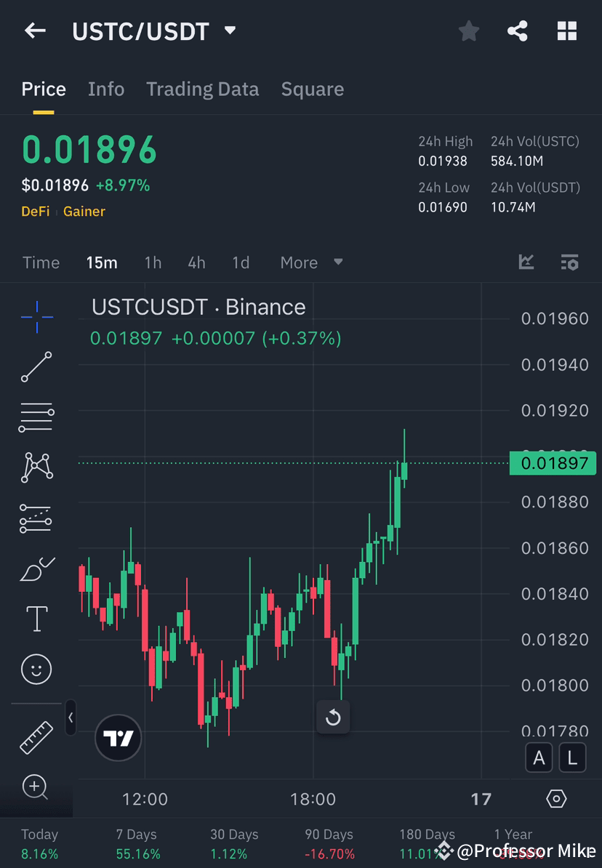Open the Info tab
The height and width of the screenshot is (868, 602).
pos(106,89)
